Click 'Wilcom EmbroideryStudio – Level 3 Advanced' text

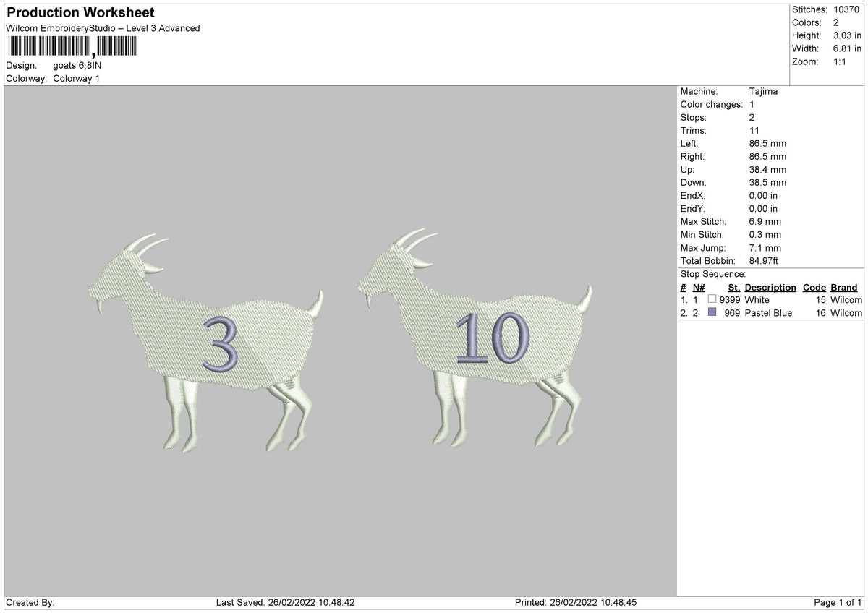coord(103,28)
